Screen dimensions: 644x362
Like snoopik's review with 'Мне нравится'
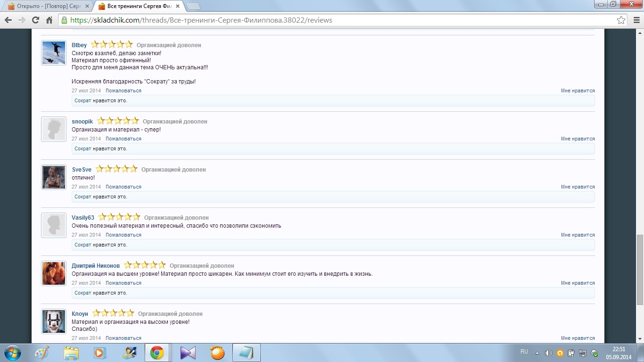[x=578, y=139]
